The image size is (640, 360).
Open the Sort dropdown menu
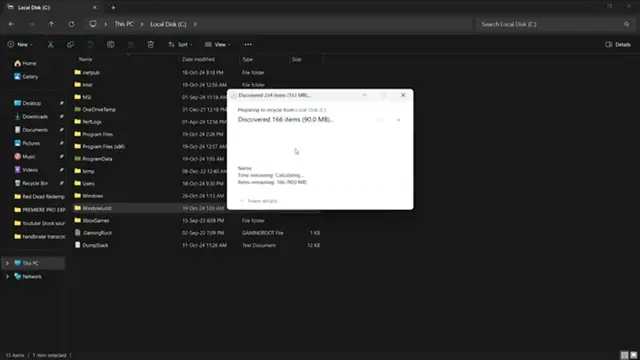click(180, 44)
